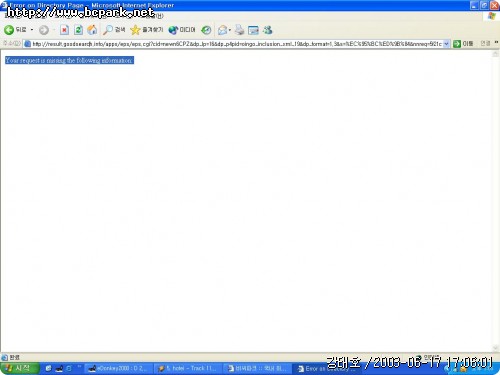Expand the address bar dropdown arrow
The width and height of the screenshot is (500, 375).
tap(446, 44)
